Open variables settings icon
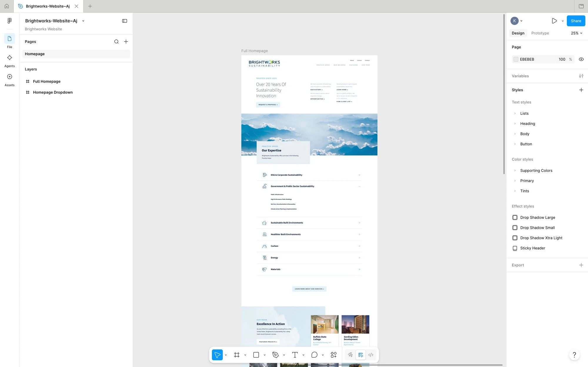The height and width of the screenshot is (367, 588). click(581, 76)
